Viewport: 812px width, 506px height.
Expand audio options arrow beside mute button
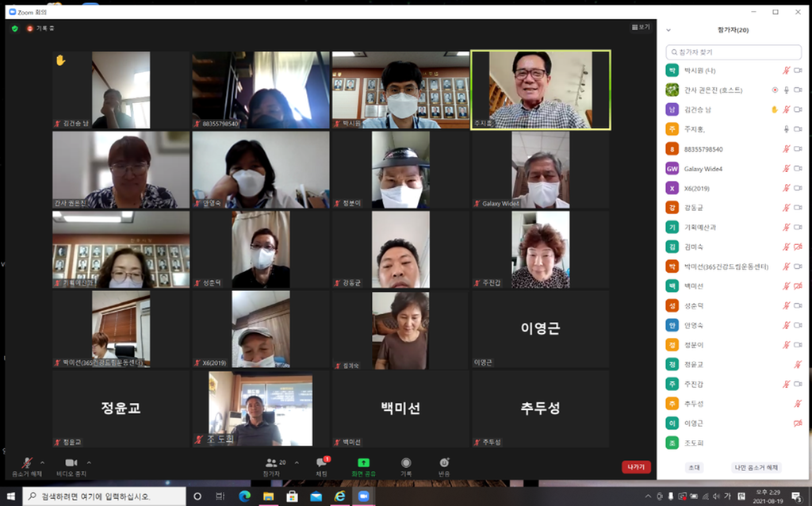click(x=42, y=462)
